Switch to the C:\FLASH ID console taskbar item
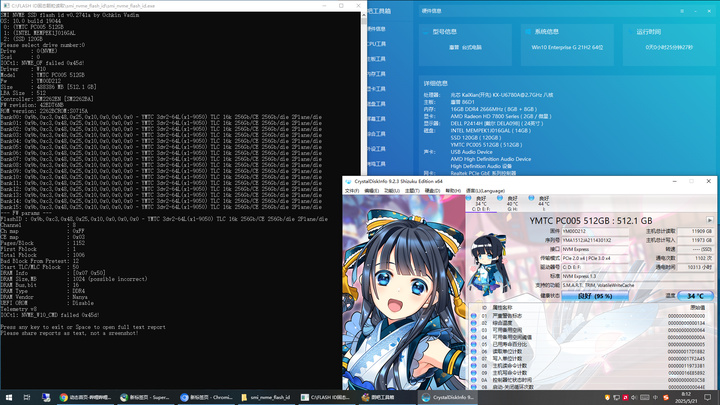This screenshot has width=720, height=405. 326,397
